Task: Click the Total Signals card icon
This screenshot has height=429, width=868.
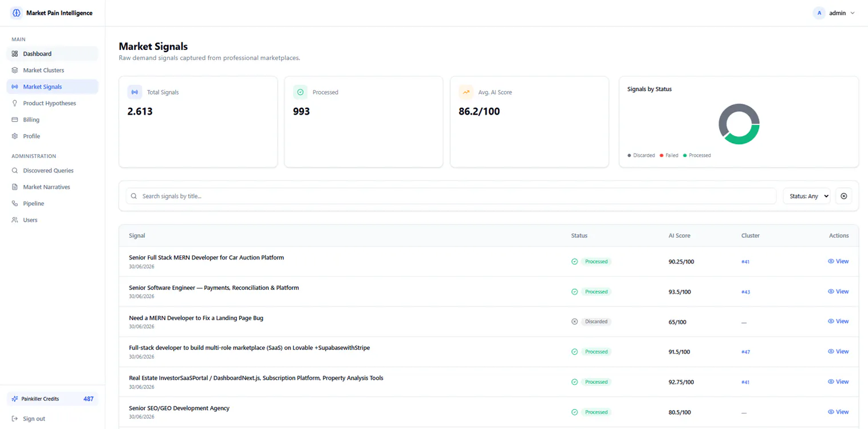Action: pyautogui.click(x=135, y=92)
